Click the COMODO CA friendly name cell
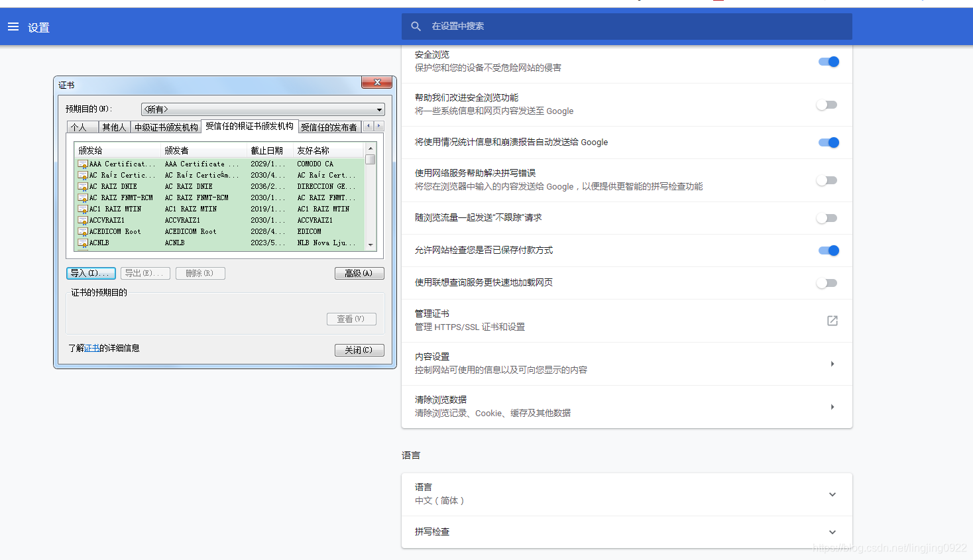The width and height of the screenshot is (973, 560). pos(315,164)
